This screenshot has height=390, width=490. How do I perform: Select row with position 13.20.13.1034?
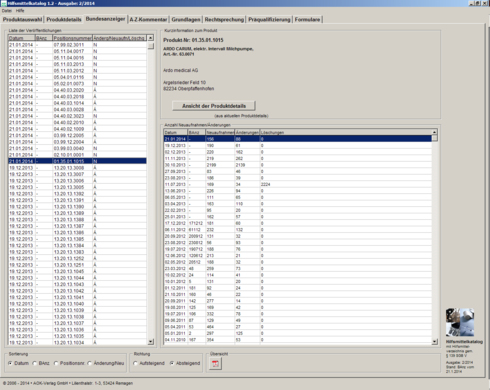tap(77, 342)
